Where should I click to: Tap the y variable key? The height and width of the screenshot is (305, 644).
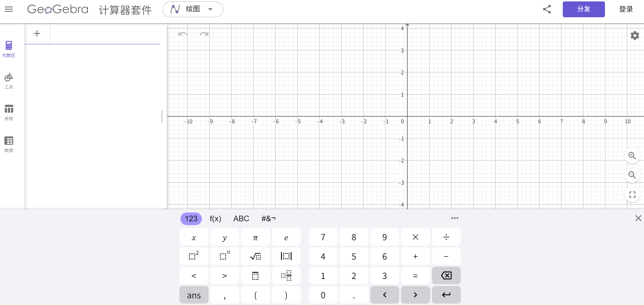225,237
